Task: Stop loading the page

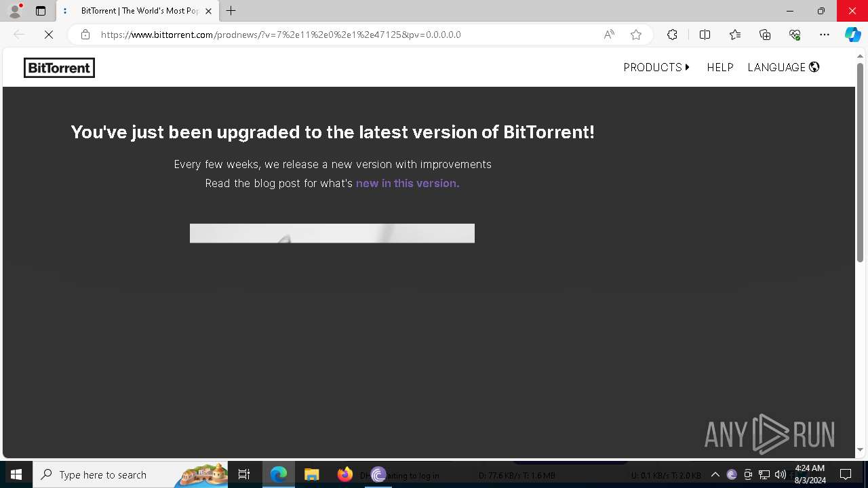Action: 49,35
